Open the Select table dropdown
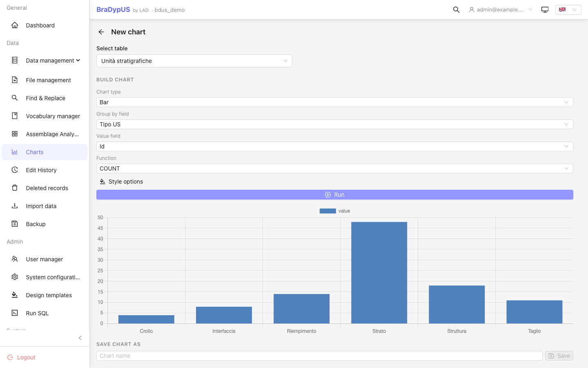The height and width of the screenshot is (368, 588). coord(194,61)
